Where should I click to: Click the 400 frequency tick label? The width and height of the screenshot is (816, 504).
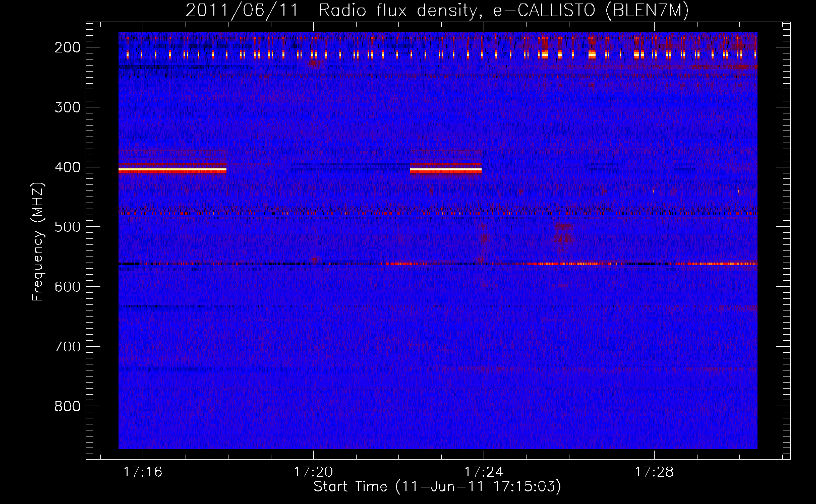tap(68, 167)
